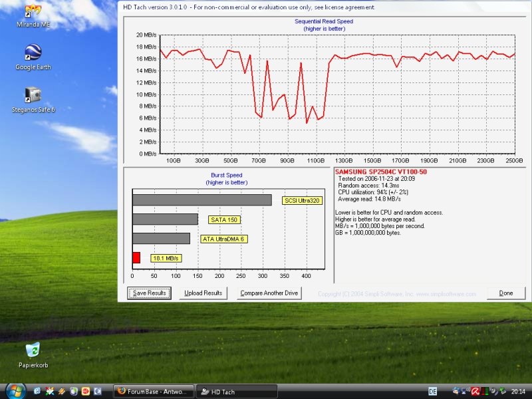532x399 pixels.
Task: Open the Miranda ME desktop shortcut
Action: tap(33, 15)
